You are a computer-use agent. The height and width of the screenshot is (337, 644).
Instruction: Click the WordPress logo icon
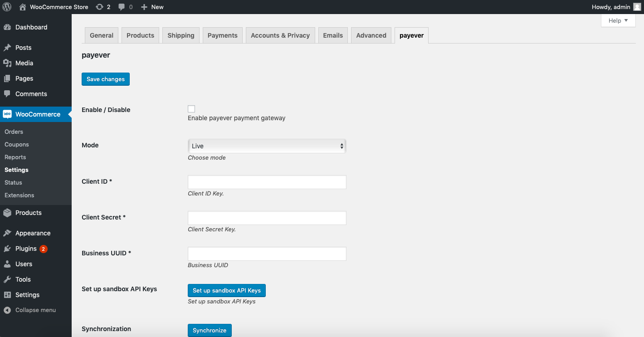tap(7, 7)
